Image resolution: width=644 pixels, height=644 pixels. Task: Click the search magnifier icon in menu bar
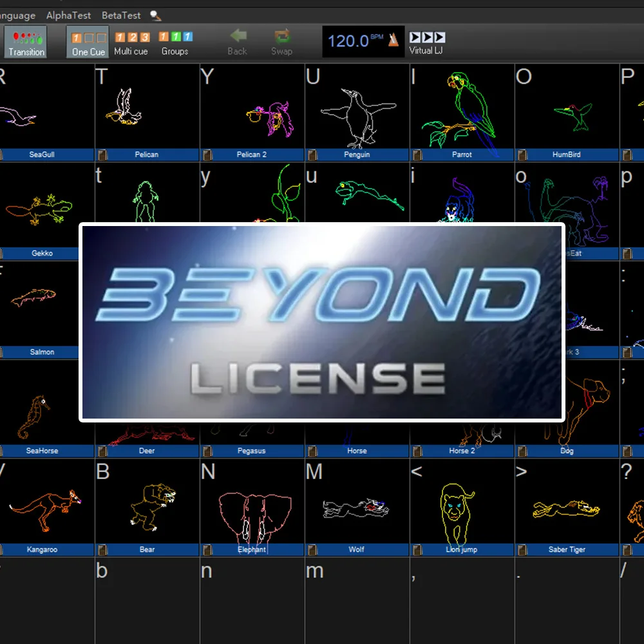click(x=156, y=16)
